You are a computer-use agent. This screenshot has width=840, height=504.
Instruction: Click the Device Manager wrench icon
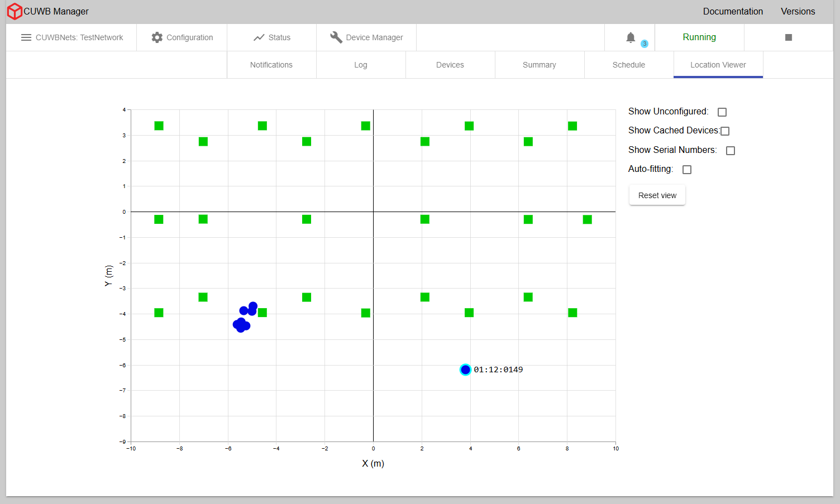(336, 37)
